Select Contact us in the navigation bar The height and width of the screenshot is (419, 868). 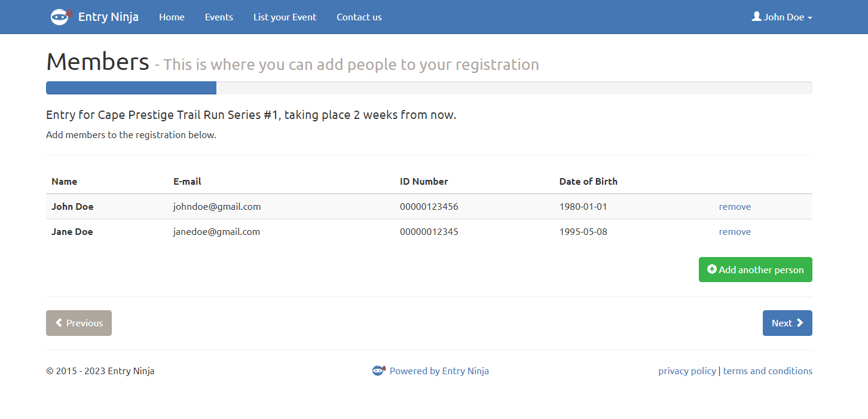point(359,17)
